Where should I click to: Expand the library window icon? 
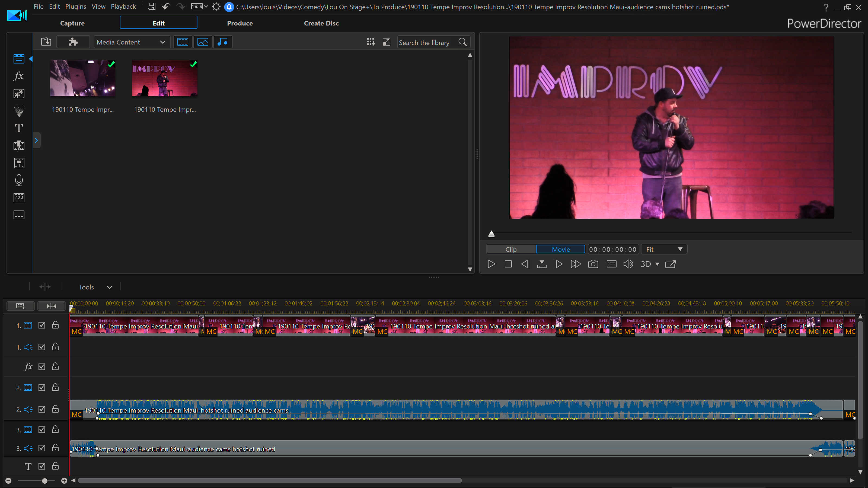(387, 42)
